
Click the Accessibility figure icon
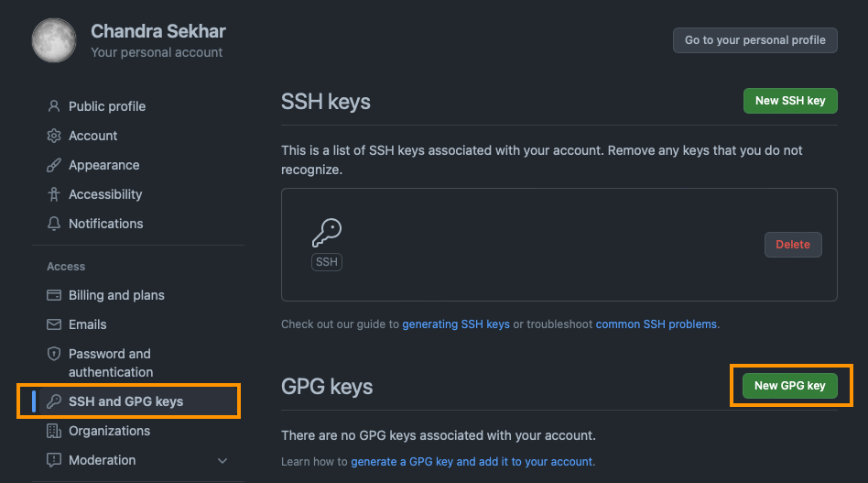[54, 194]
